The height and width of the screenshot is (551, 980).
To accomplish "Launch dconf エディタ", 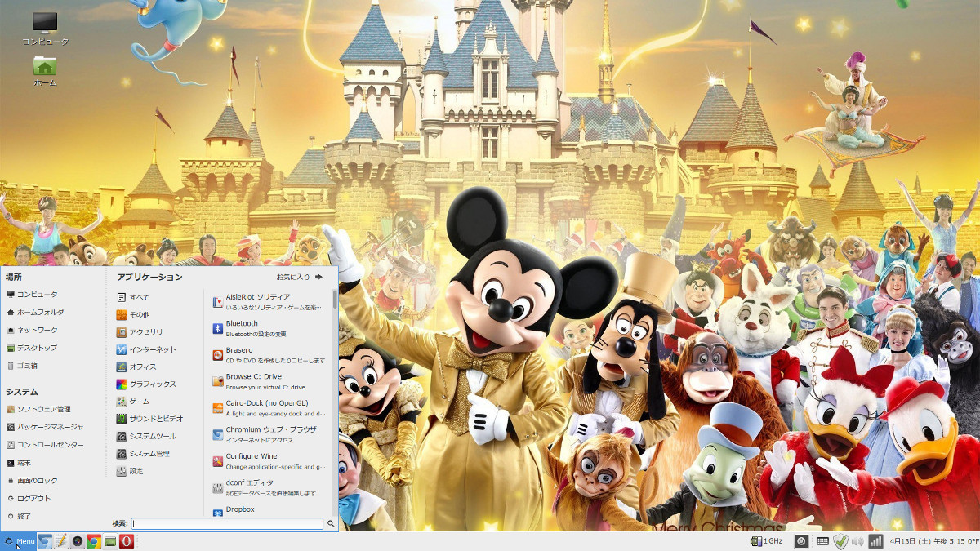I will [x=269, y=487].
